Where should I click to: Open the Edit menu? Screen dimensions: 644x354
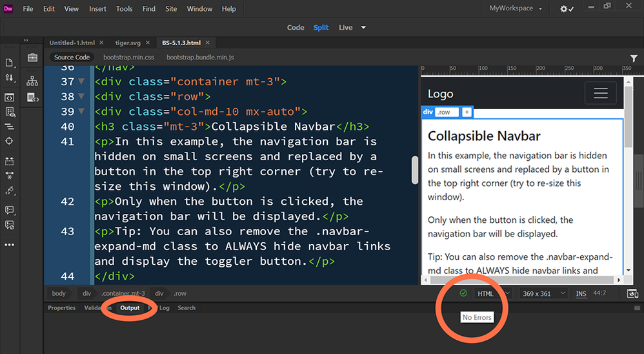(49, 8)
